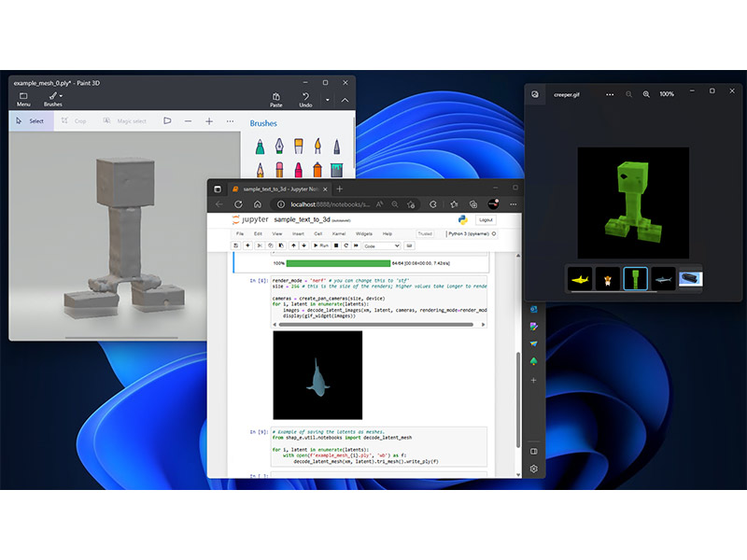Insert a cell below with the plus icon
Screen dimensions: 747x560
pyautogui.click(x=247, y=245)
